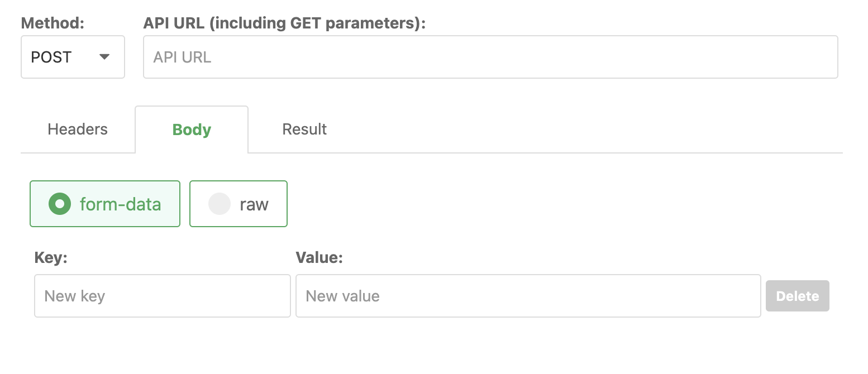Image resolution: width=868 pixels, height=374 pixels.
Task: Focus the API URL input field
Action: (490, 57)
